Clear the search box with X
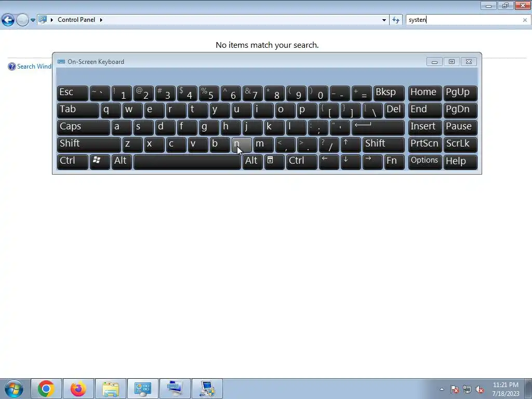 click(x=525, y=20)
